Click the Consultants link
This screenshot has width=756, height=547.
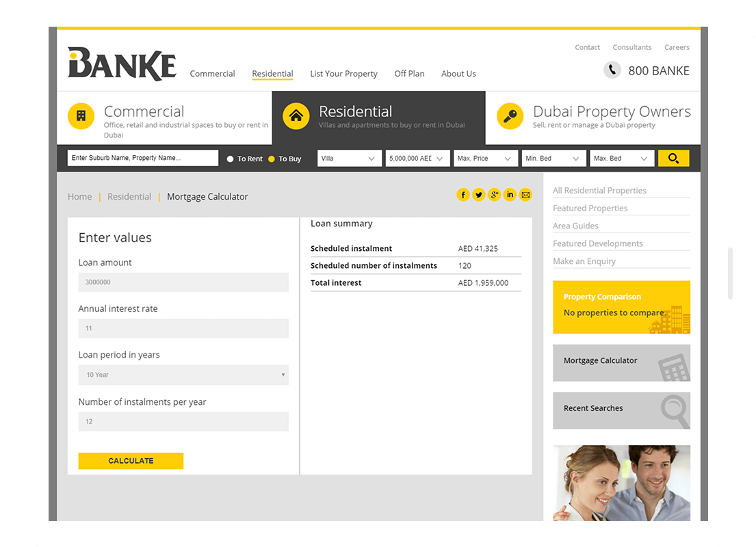pos(632,47)
